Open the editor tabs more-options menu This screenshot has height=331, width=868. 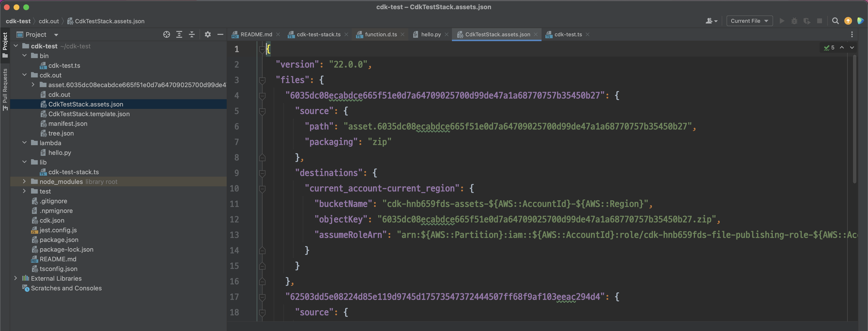tap(852, 34)
